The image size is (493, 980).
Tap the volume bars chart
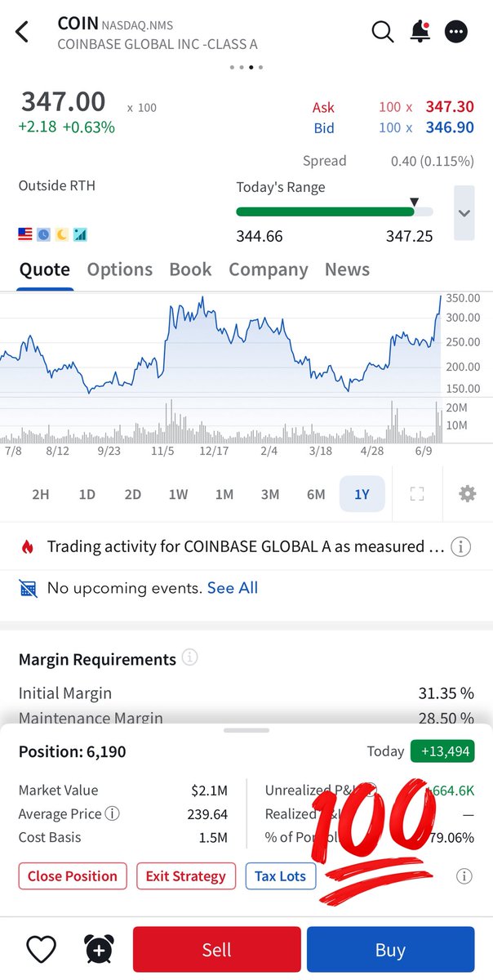coord(220,421)
